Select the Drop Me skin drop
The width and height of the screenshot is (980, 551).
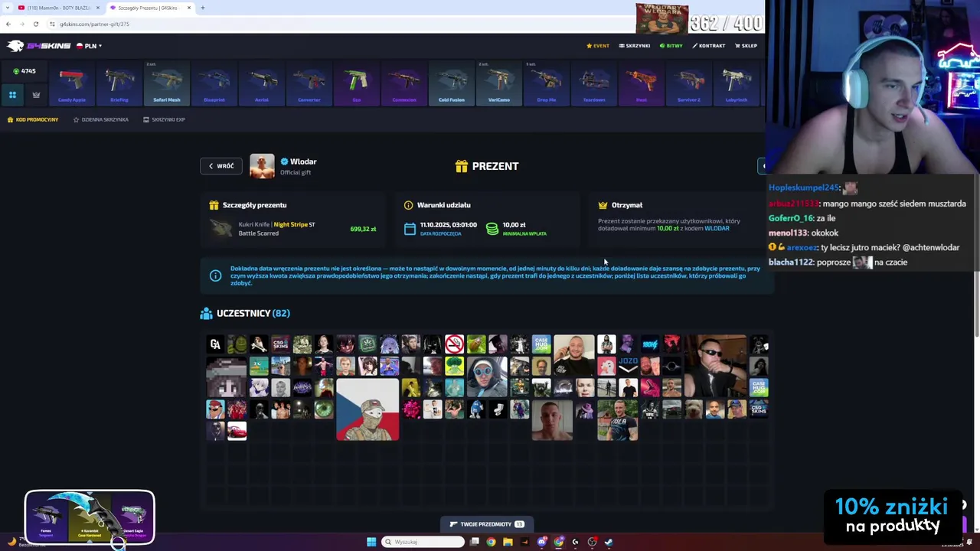pos(547,83)
